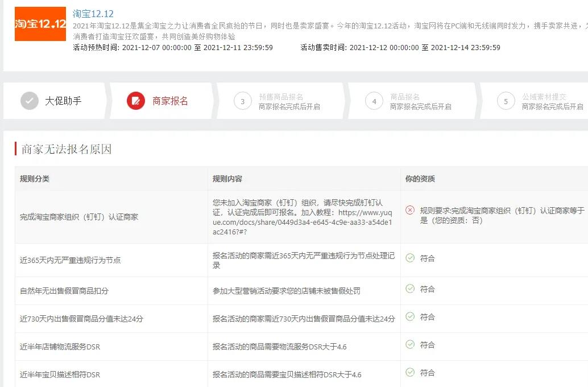Click the 规则要求:完成淘宝商家组织 qualification text

coord(502,216)
